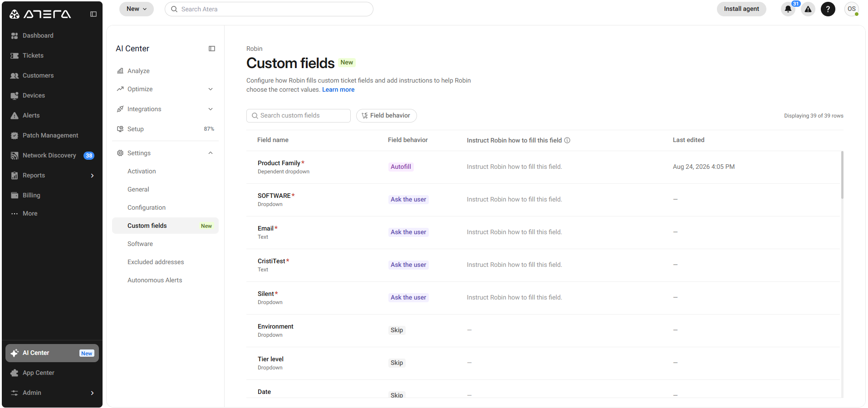
Task: Collapse the AI Center panel icon
Action: pyautogui.click(x=212, y=49)
